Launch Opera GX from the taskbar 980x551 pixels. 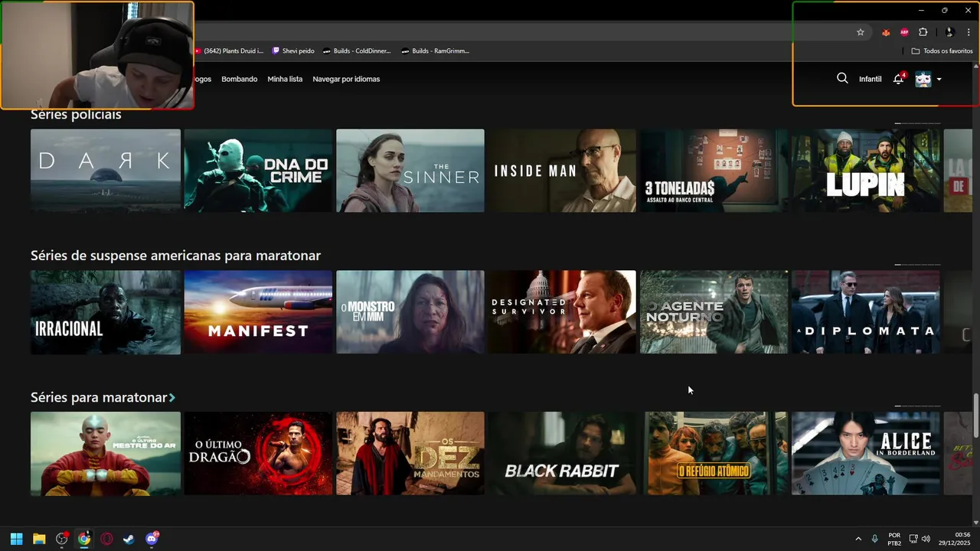click(x=106, y=539)
